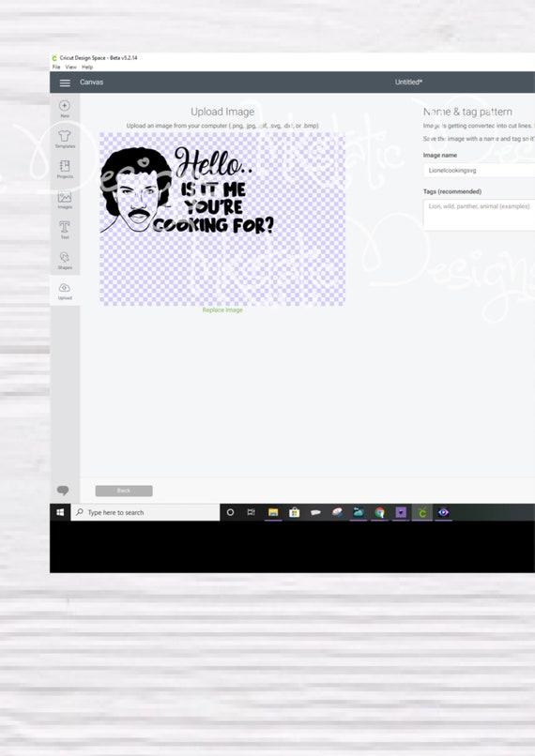Open the hamburger menu next to Canvas
Image resolution: width=535 pixels, height=756 pixels.
click(x=65, y=83)
